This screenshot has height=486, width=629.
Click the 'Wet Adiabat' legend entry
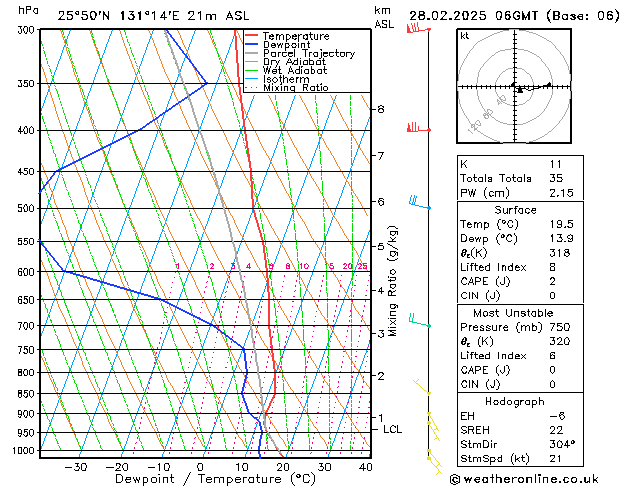coord(295,70)
